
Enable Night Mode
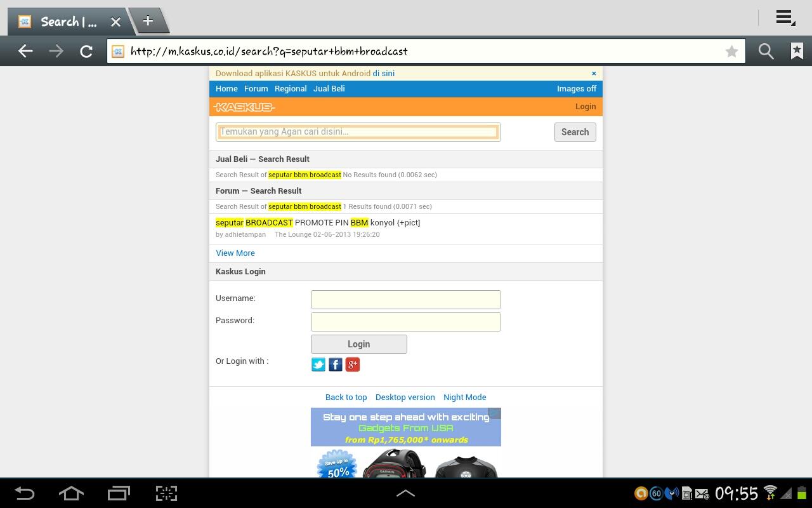(465, 397)
